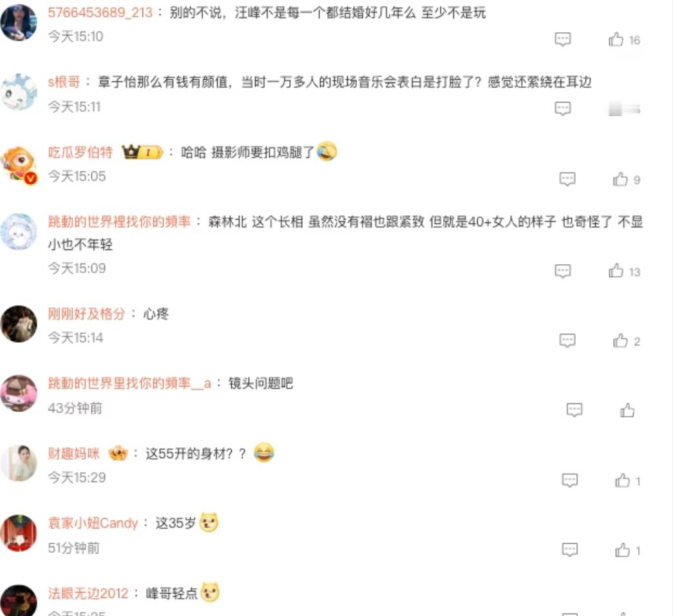This screenshot has height=616, width=673.
Task: Like 财趣妈咪's 55开 comment
Action: pos(622,481)
